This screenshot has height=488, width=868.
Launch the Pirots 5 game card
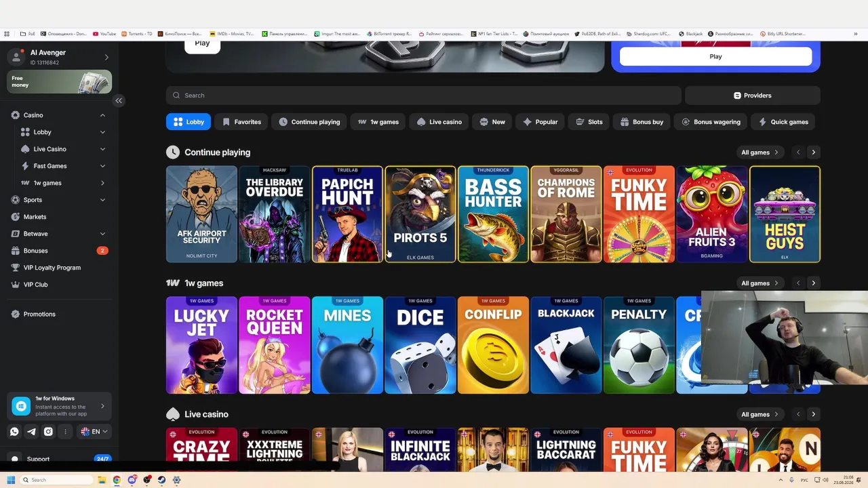pyautogui.click(x=420, y=214)
